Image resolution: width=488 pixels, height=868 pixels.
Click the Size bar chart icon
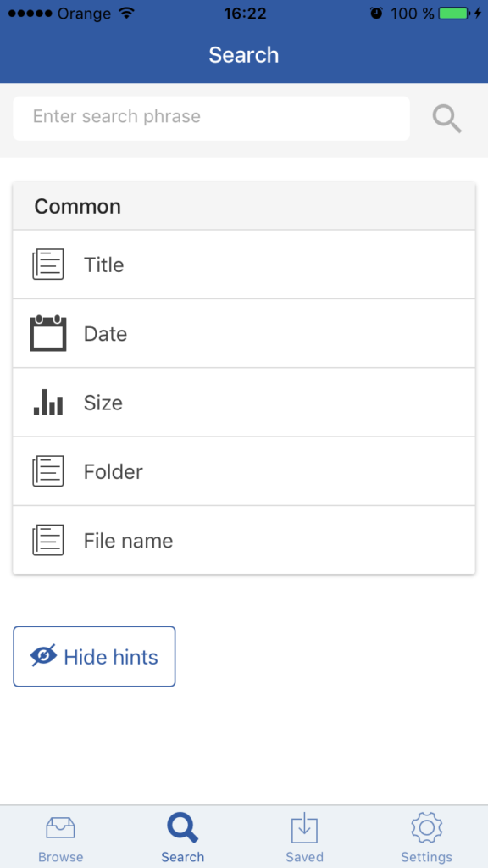[48, 402]
